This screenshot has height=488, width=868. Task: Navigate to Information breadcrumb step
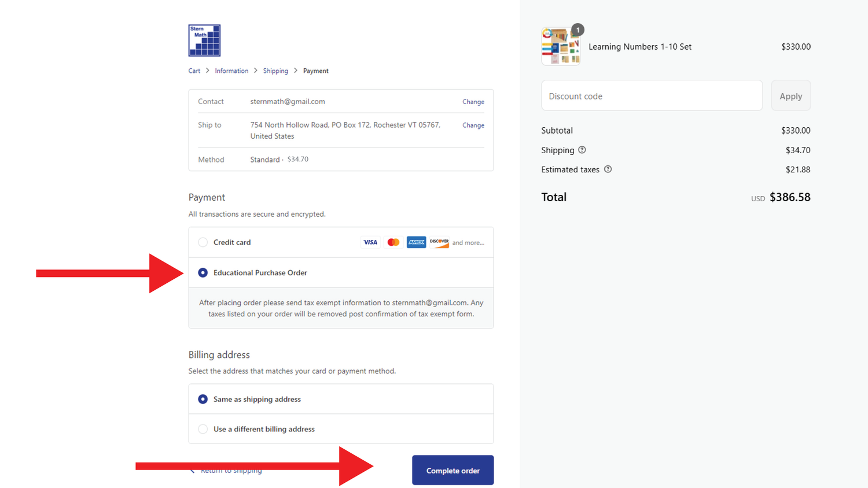point(231,71)
